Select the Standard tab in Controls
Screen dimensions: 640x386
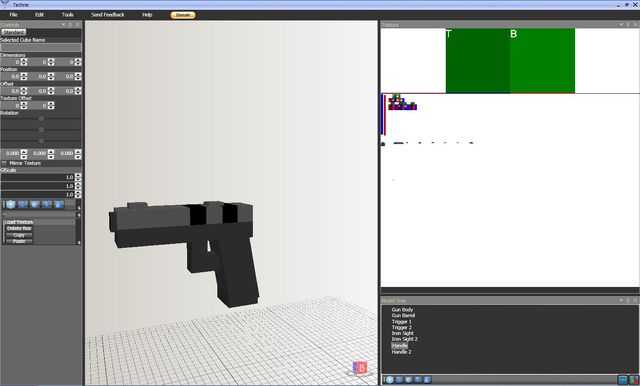click(13, 32)
